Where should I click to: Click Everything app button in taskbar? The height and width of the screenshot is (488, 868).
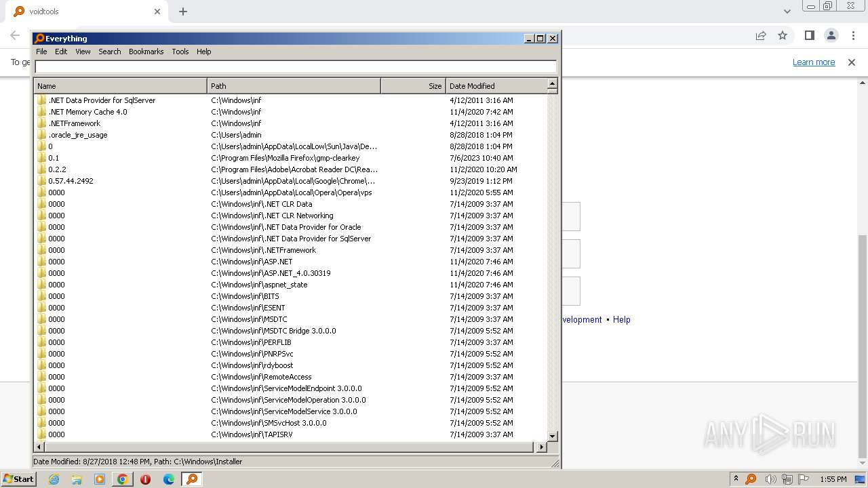coord(192,479)
